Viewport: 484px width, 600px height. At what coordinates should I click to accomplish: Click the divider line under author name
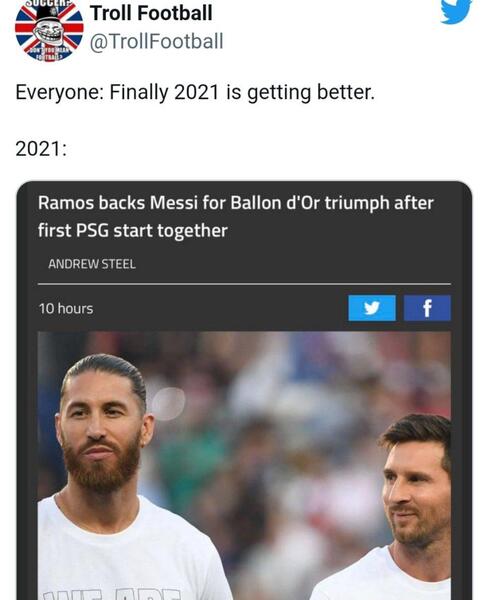tap(244, 284)
